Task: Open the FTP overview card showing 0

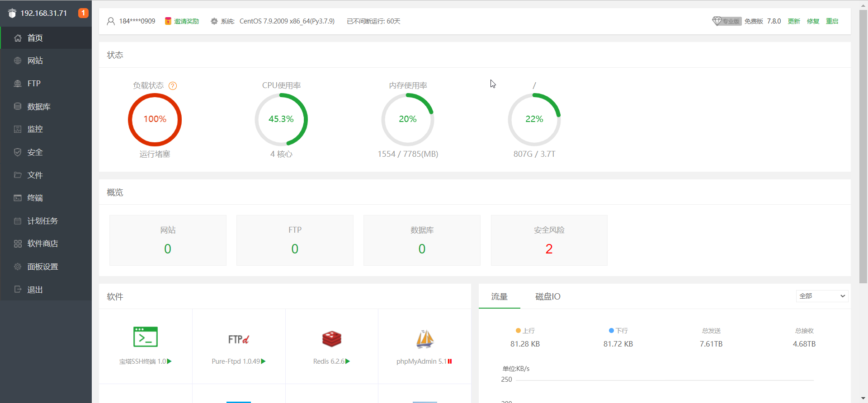Action: pyautogui.click(x=295, y=240)
